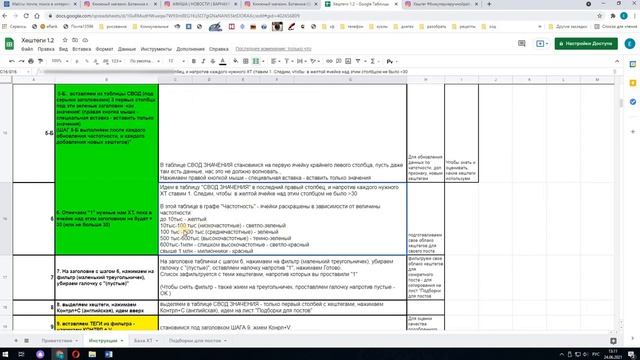Open the Tasks icon in side panel
The height and width of the screenshot is (360, 640).
click(633, 102)
